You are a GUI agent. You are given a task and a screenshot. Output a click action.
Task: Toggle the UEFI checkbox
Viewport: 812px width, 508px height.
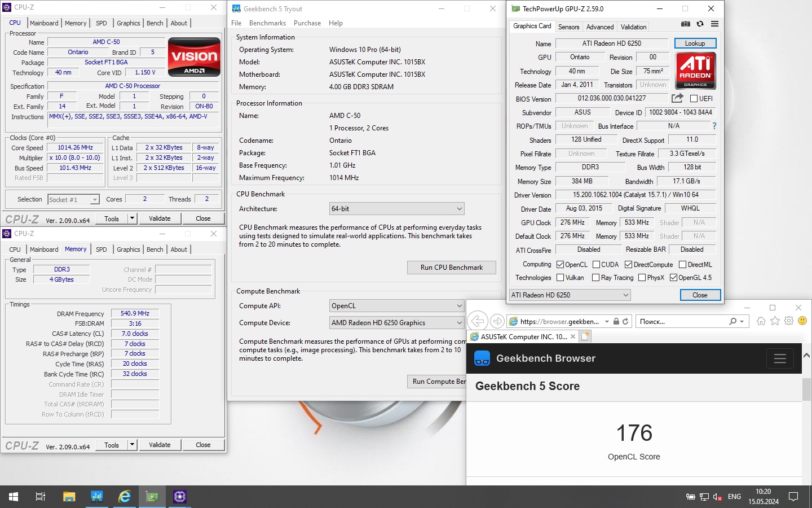point(694,98)
